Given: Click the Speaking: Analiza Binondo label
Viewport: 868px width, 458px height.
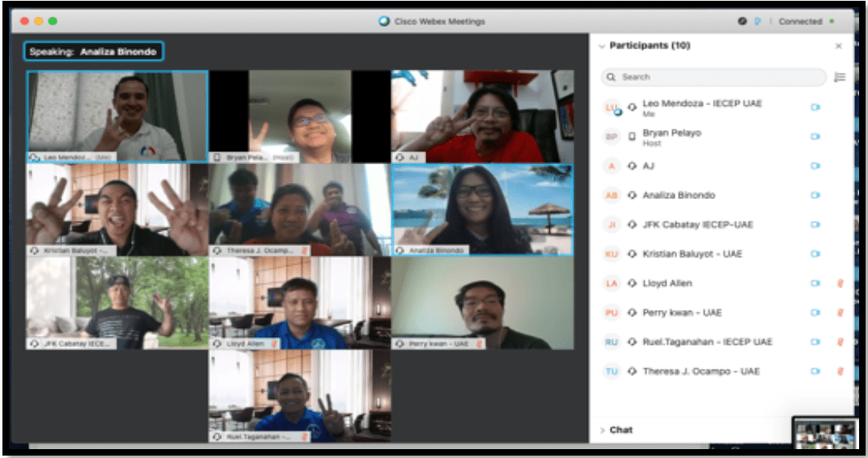Looking at the screenshot, I should coord(94,52).
